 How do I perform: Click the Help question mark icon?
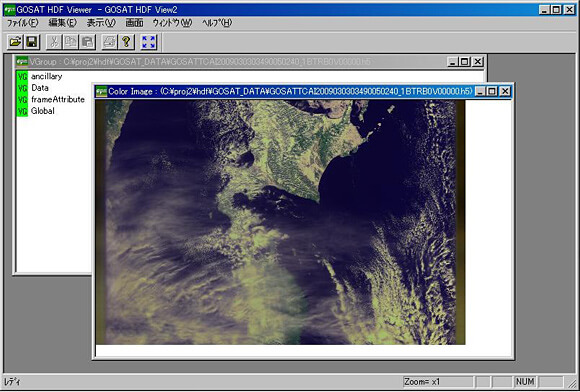tap(126, 42)
